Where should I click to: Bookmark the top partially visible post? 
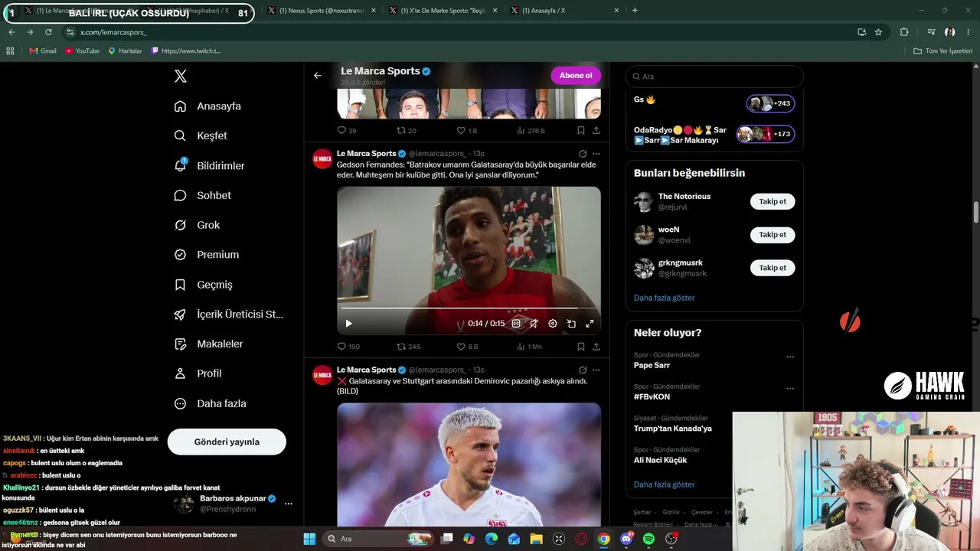(581, 131)
